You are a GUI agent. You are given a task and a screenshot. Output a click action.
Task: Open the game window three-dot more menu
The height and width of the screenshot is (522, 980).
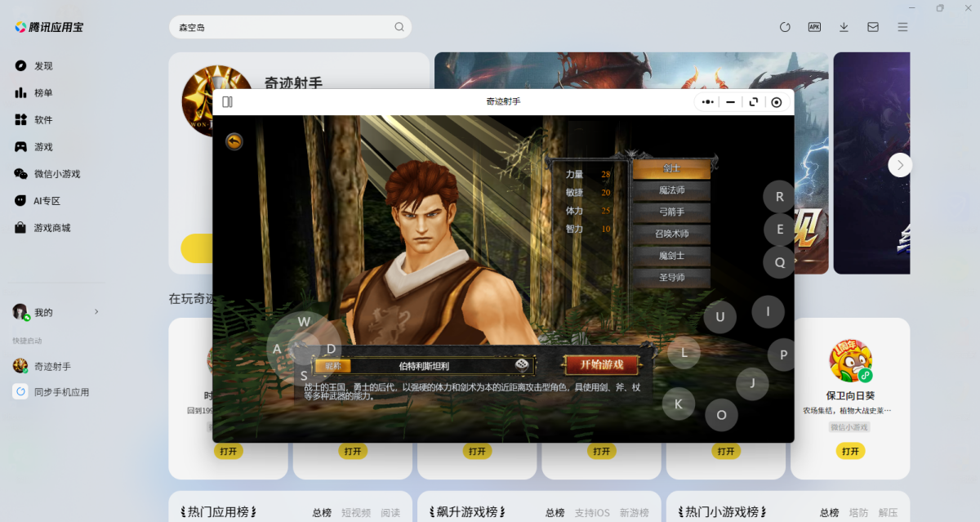[707, 102]
